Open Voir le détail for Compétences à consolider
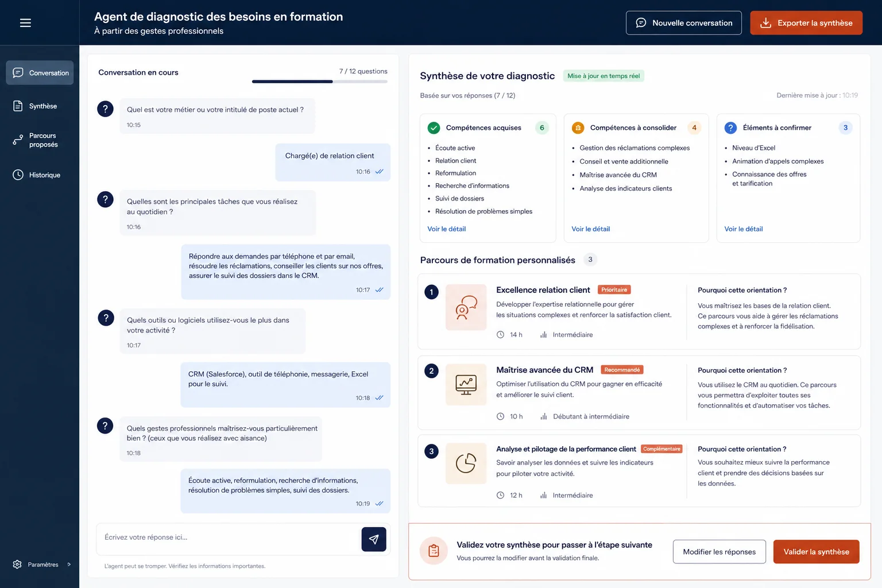 point(591,229)
